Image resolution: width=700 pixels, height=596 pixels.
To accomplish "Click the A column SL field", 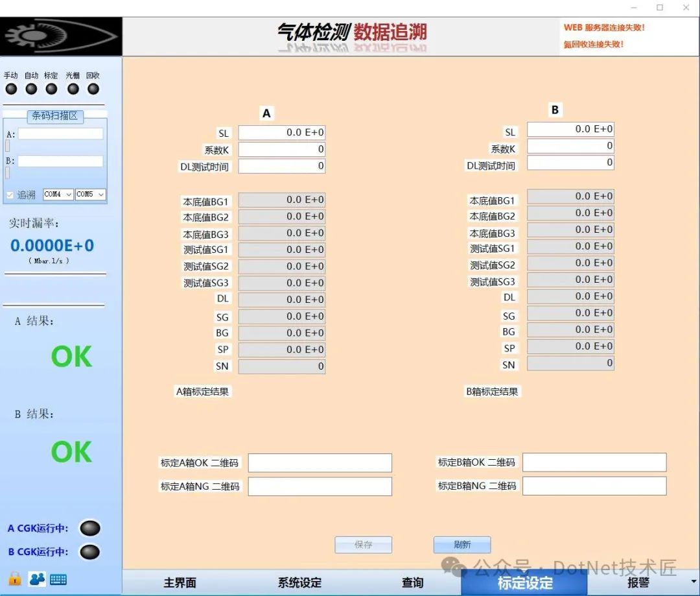I will click(282, 133).
